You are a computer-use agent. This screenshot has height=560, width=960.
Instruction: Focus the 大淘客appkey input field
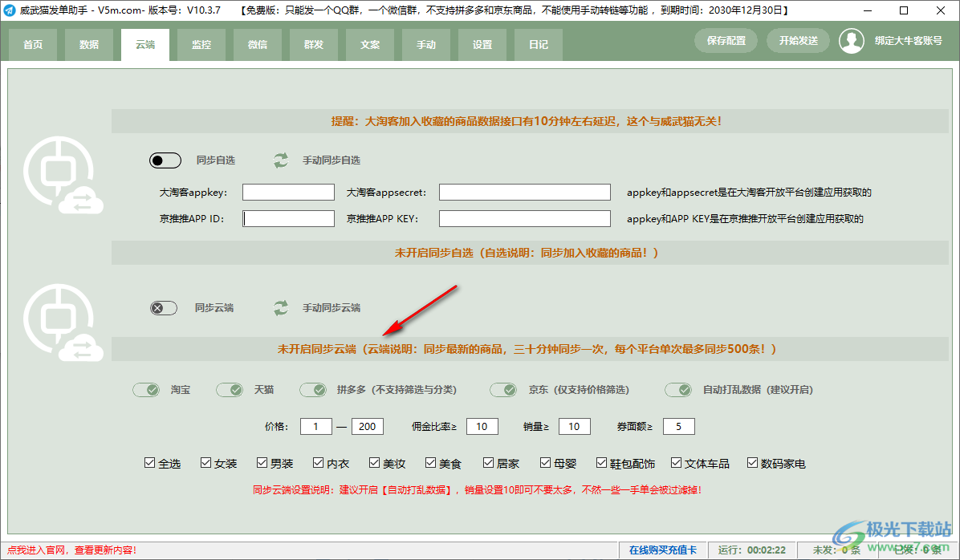[288, 193]
